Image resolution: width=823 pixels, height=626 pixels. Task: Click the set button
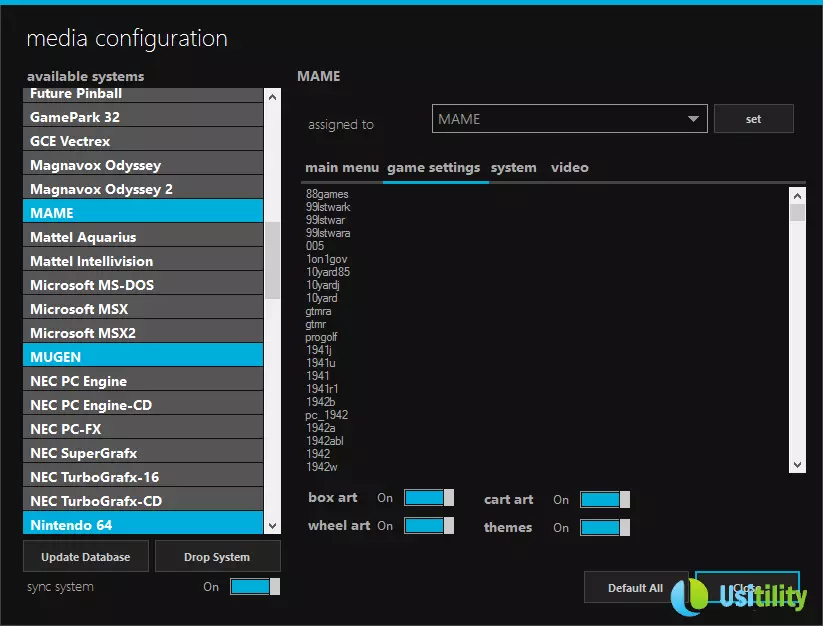pos(753,119)
